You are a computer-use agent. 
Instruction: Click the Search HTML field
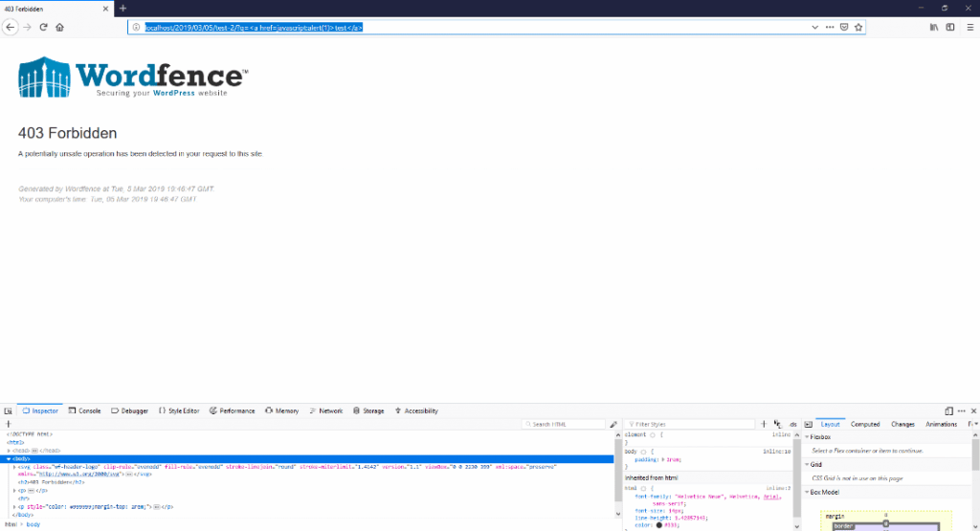564,424
